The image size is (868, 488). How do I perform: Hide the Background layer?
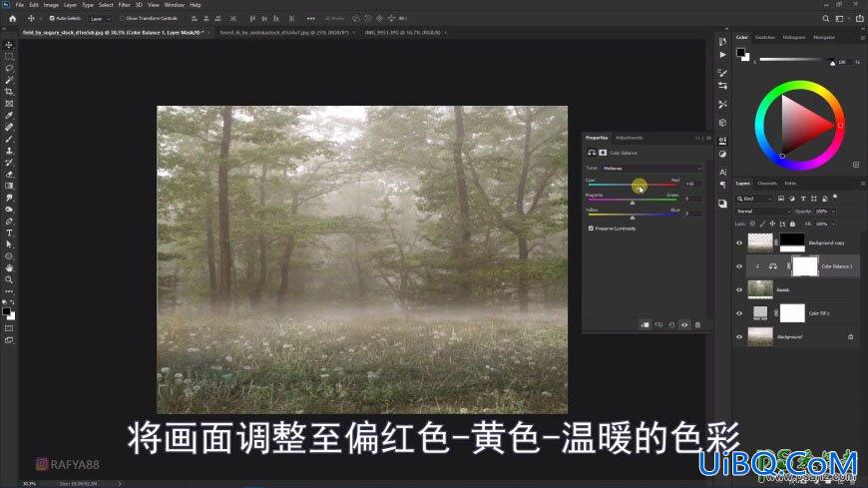click(739, 336)
